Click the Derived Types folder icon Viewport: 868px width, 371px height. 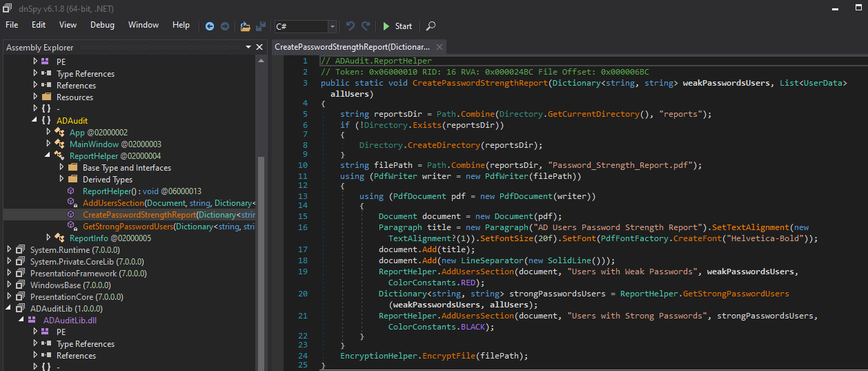tap(73, 179)
